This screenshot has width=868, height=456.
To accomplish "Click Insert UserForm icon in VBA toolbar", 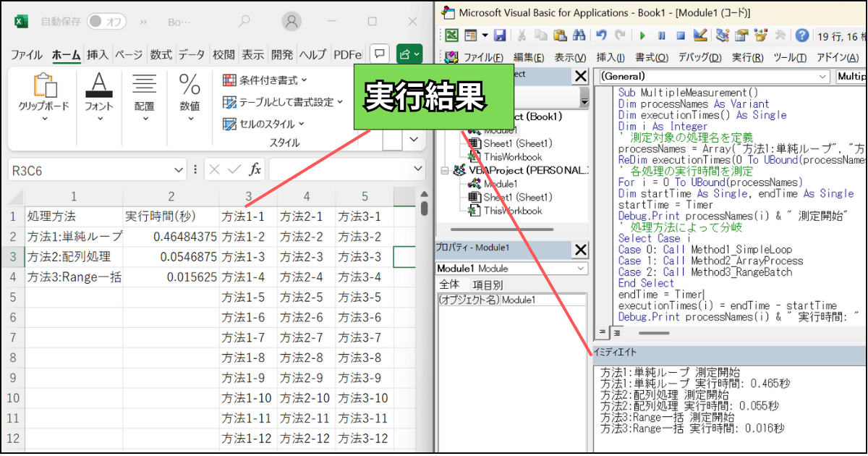I will (470, 35).
